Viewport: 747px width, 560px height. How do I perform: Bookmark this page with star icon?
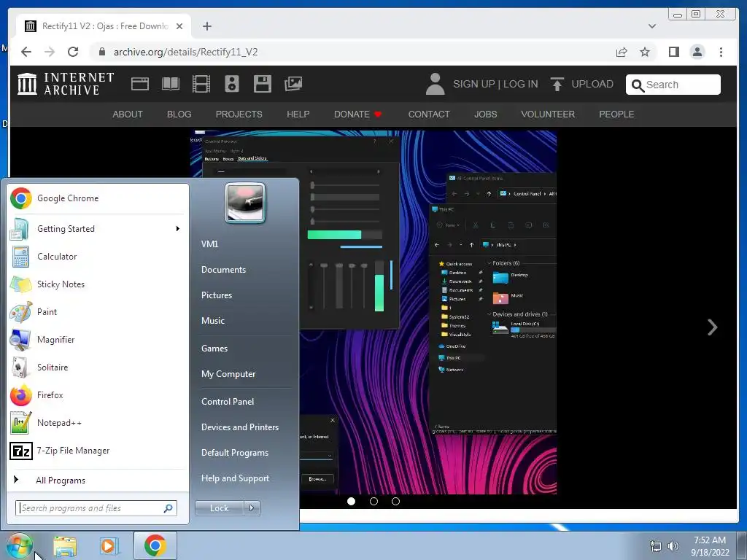tap(645, 52)
